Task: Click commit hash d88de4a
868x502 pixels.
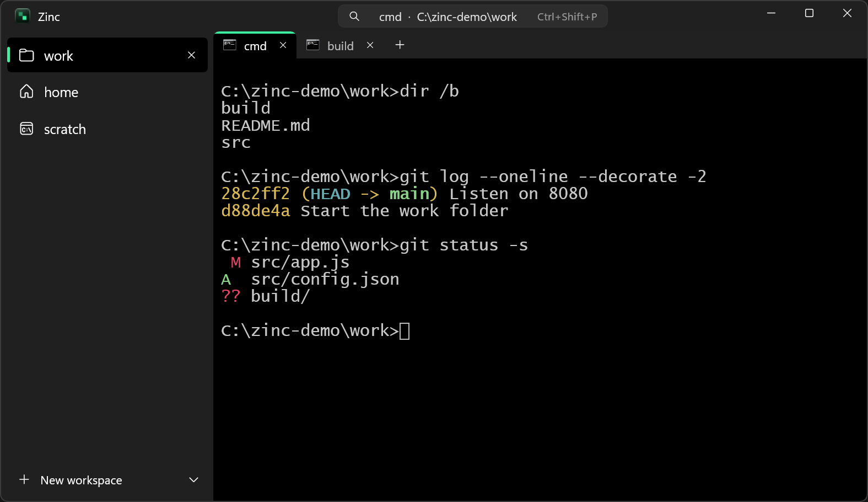Action: pos(255,211)
